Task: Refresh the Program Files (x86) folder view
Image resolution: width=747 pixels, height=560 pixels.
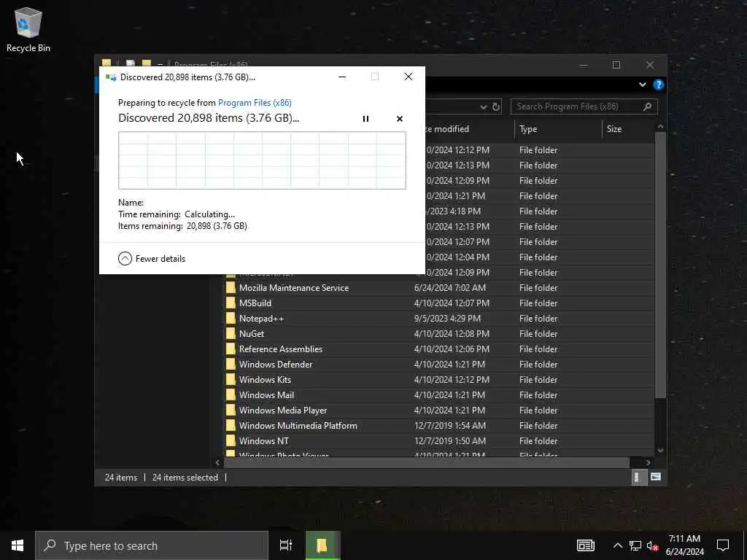Action: point(496,106)
